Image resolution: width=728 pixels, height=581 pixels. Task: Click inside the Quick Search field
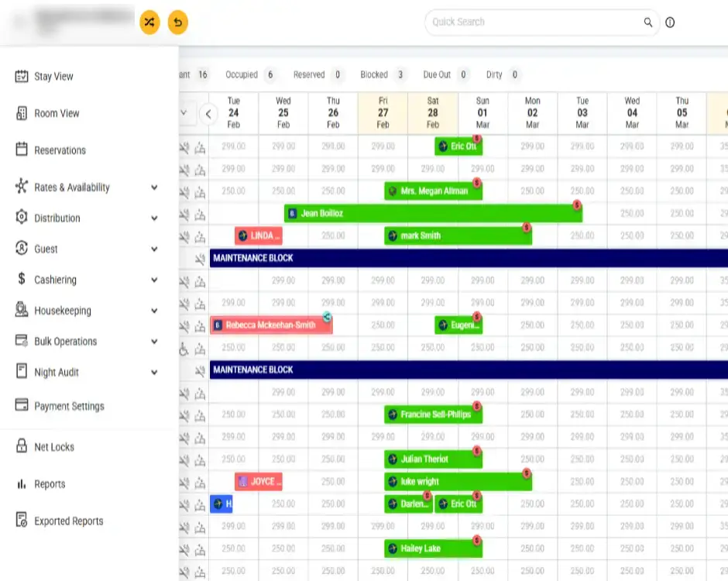coord(534,22)
